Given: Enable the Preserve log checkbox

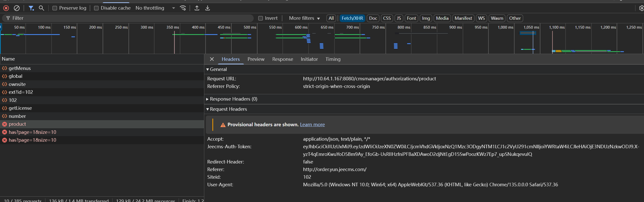Looking at the screenshot, I should (55, 8).
